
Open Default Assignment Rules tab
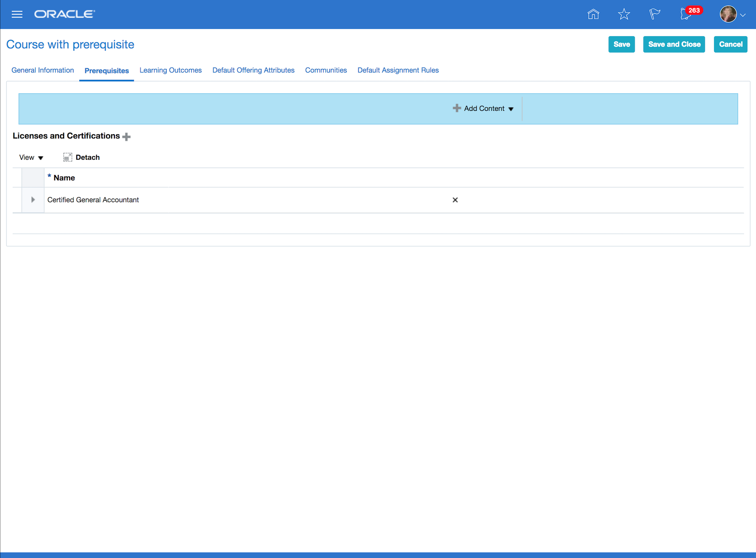(x=398, y=70)
